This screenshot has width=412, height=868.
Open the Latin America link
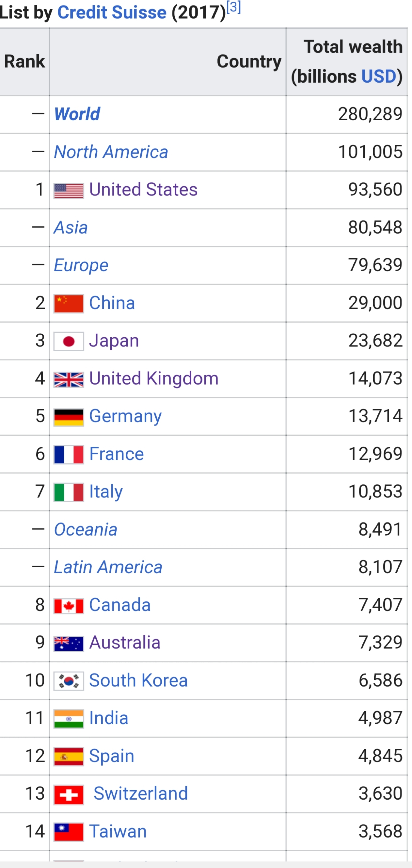[x=108, y=567]
